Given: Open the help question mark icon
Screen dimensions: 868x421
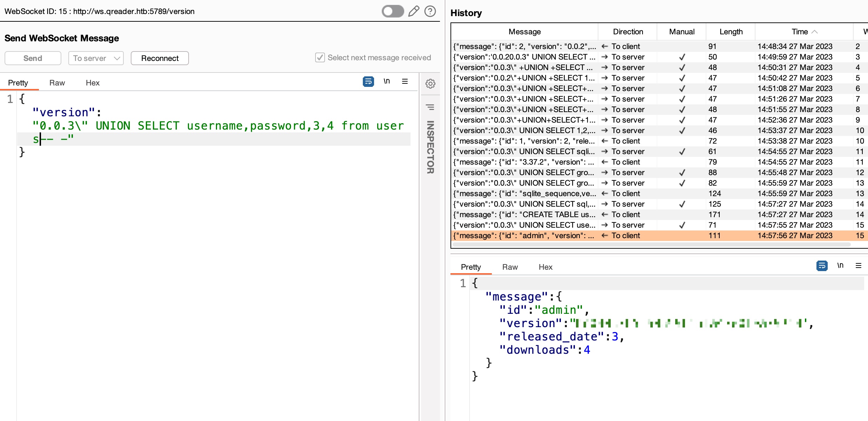Looking at the screenshot, I should tap(430, 11).
